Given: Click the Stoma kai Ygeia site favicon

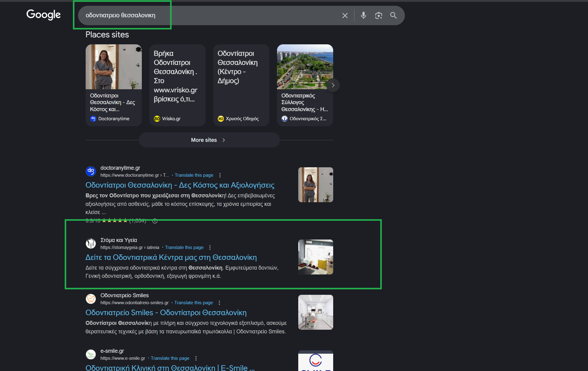Looking at the screenshot, I should [x=91, y=243].
